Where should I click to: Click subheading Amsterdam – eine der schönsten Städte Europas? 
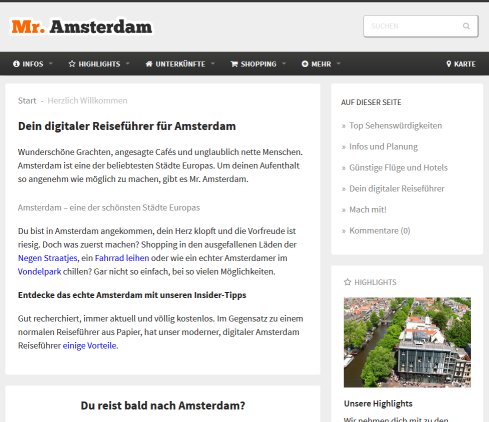(x=109, y=208)
